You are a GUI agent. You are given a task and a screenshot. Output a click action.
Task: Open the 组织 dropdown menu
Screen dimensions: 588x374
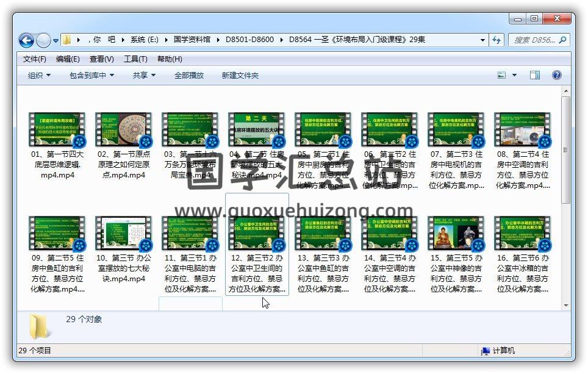(39, 76)
